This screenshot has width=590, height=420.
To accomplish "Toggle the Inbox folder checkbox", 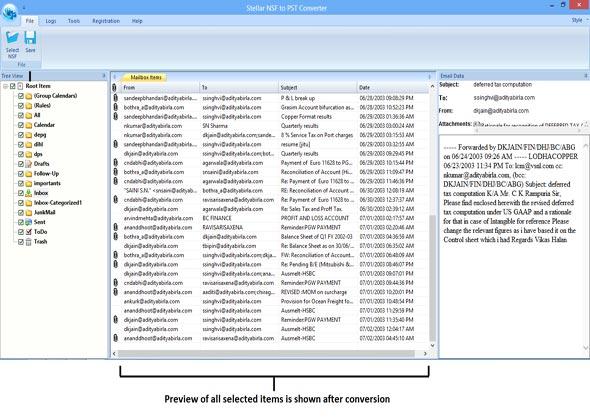I will click(21, 193).
